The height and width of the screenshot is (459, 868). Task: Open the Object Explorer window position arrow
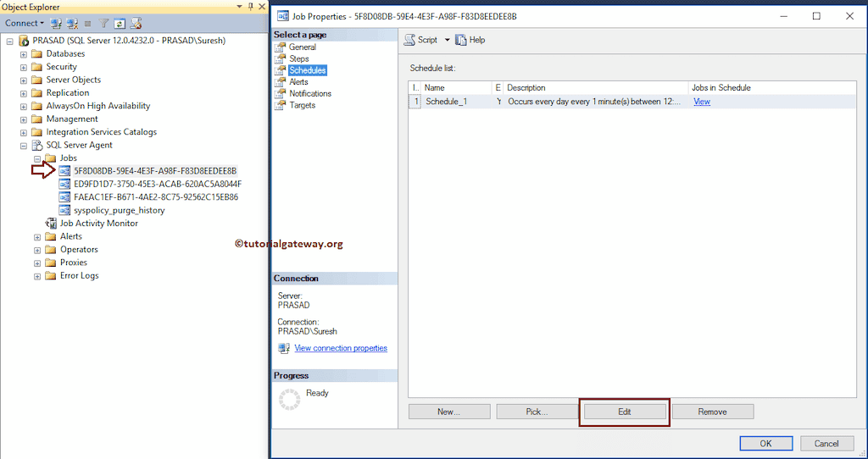coord(239,6)
